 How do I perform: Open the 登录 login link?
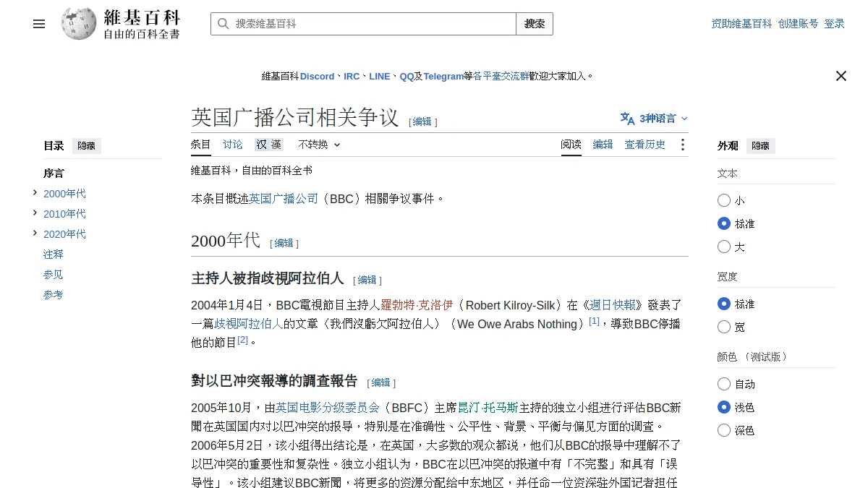(x=835, y=24)
